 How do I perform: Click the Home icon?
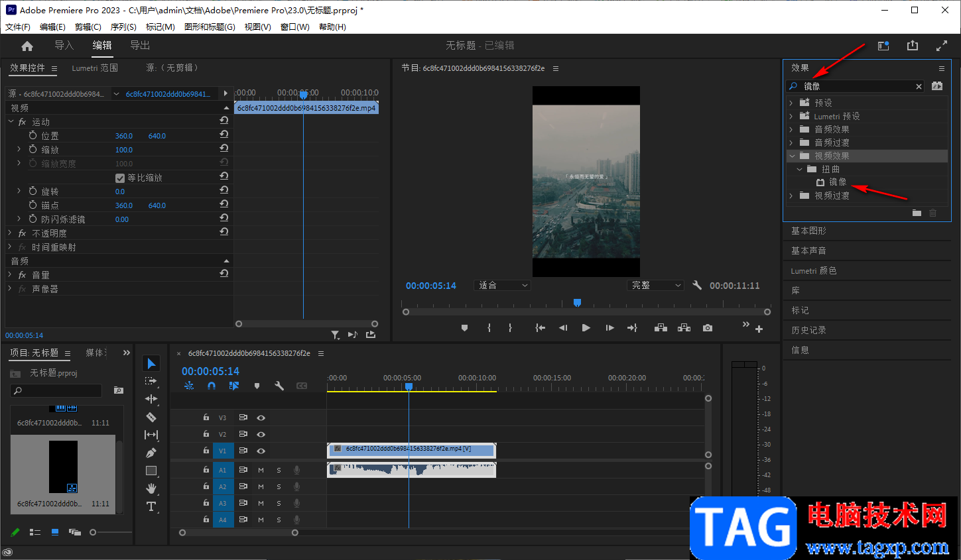pos(27,46)
